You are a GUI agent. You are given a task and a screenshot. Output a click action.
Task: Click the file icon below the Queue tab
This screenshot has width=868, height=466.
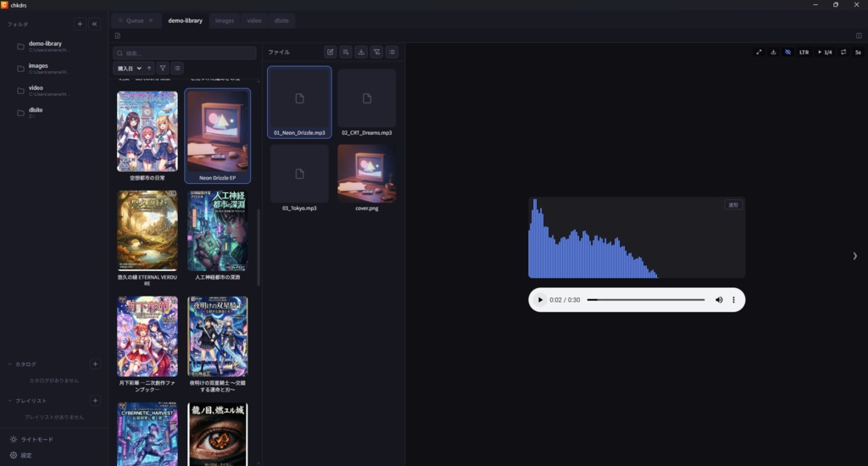tap(117, 36)
